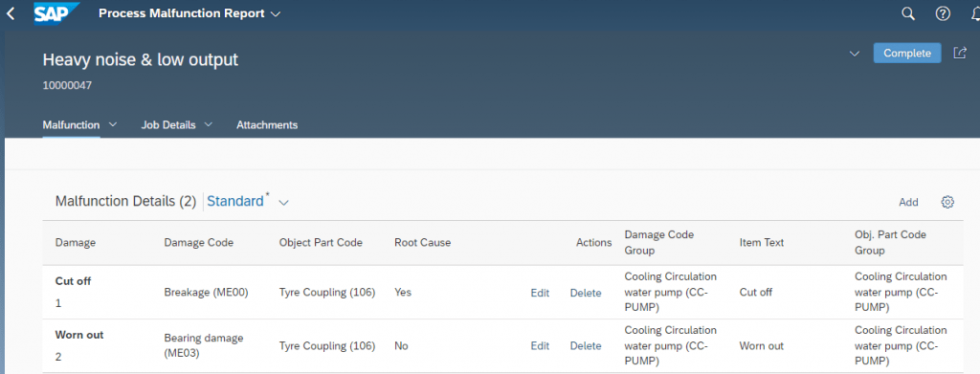Open table settings gear icon

point(947,202)
